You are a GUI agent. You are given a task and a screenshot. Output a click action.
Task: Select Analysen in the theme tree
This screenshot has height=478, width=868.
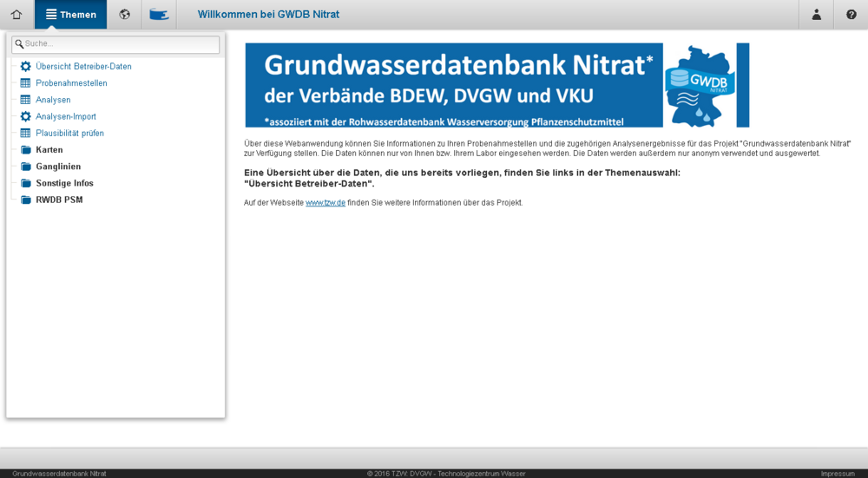click(x=53, y=100)
